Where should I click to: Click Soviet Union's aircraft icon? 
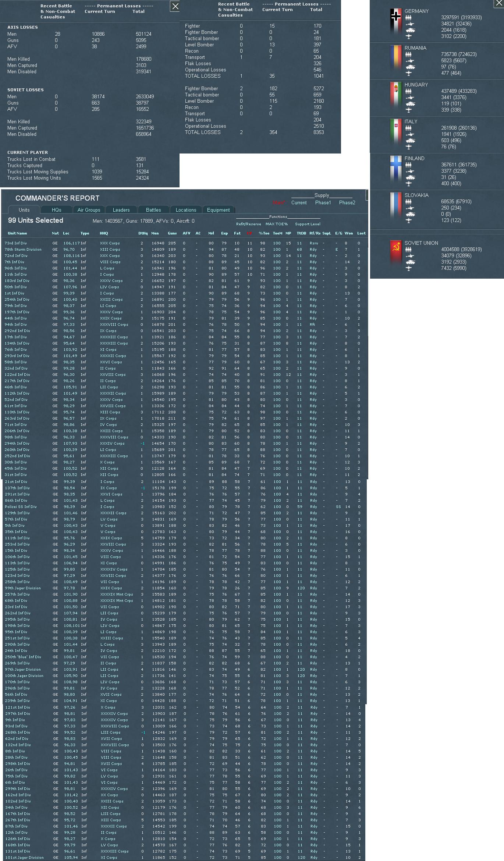pyautogui.click(x=408, y=268)
